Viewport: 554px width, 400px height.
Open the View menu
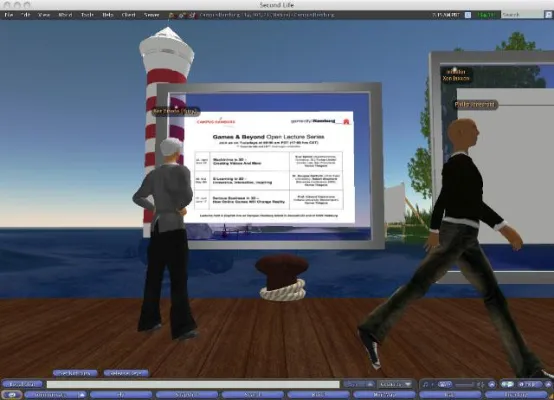point(44,15)
